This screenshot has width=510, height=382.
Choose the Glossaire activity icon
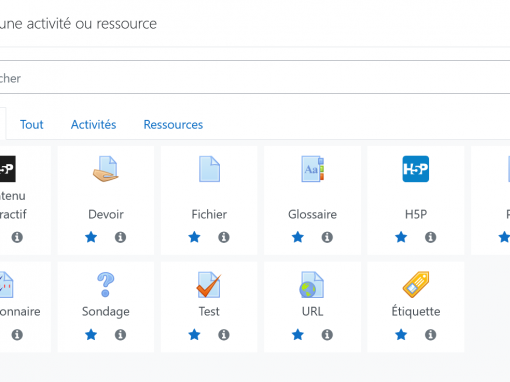(x=313, y=169)
